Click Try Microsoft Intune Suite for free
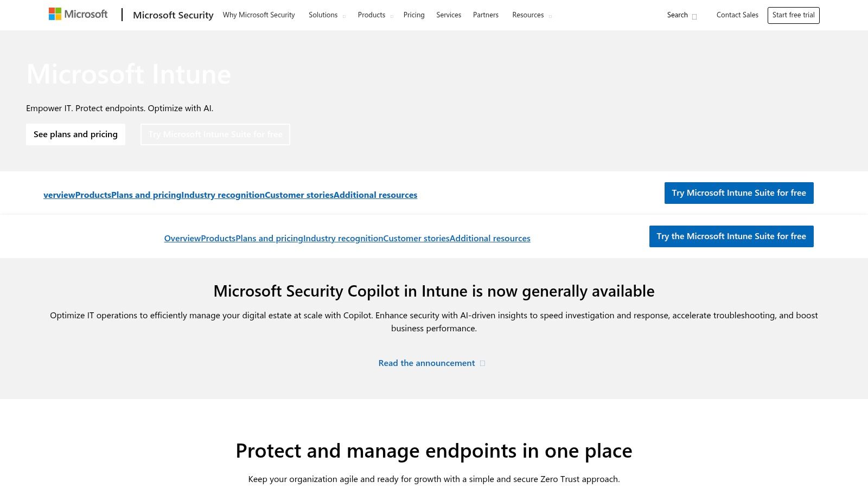The image size is (868, 488). pos(739,192)
